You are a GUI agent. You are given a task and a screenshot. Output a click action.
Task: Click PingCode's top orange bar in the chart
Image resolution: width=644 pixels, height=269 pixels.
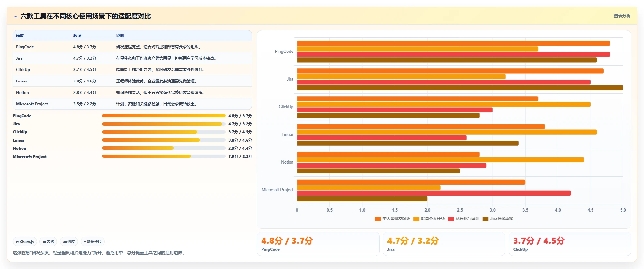(x=453, y=43)
